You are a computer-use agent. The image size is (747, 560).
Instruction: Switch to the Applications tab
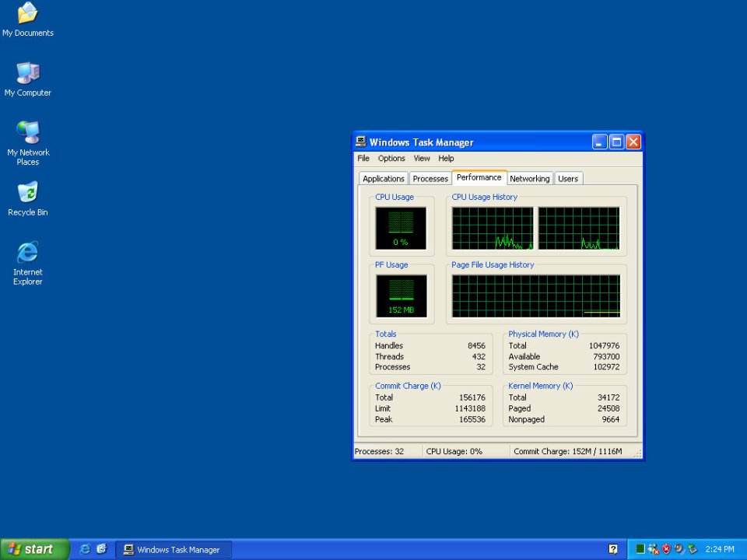pos(384,179)
